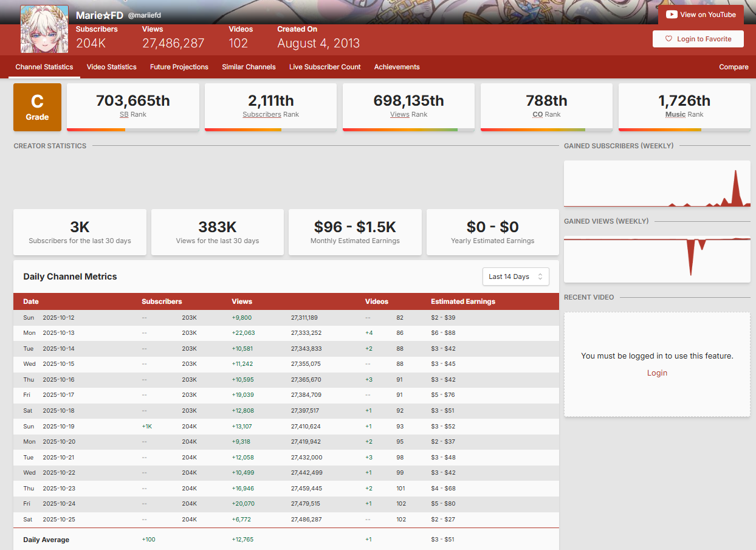Click the Gained Views weekly chart

(657, 259)
